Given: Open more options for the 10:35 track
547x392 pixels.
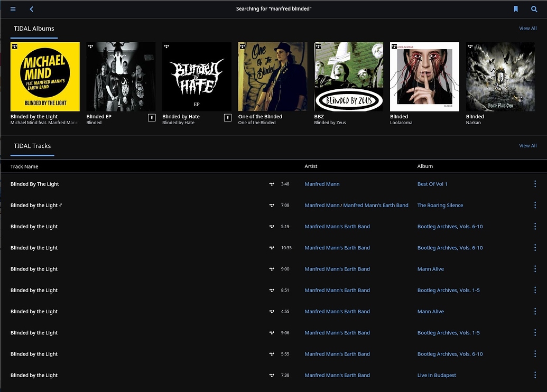Looking at the screenshot, I should (x=535, y=248).
